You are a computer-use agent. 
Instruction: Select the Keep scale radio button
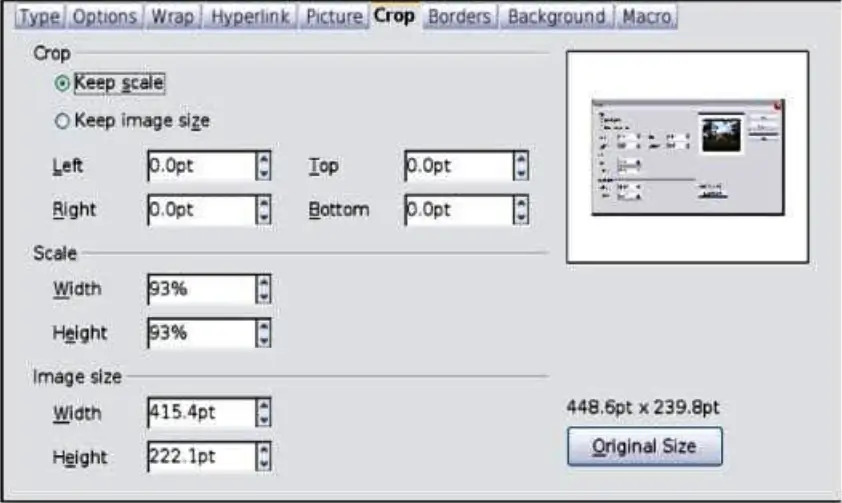click(62, 84)
